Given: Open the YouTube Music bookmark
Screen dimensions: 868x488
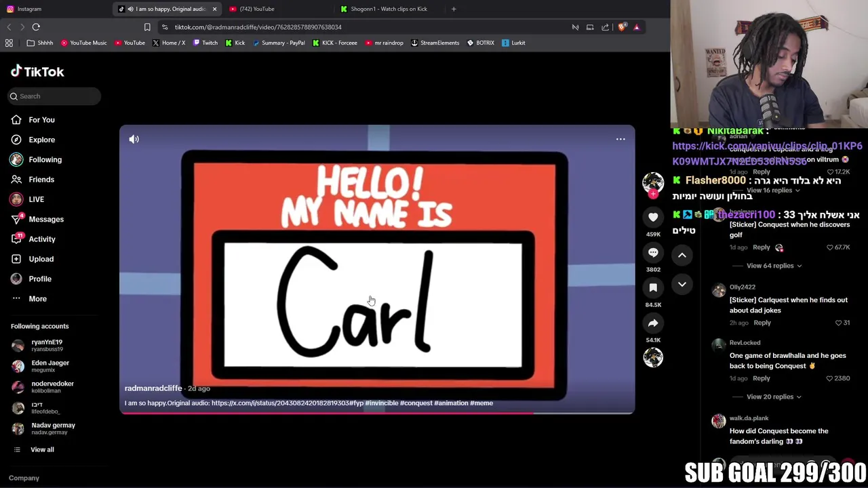Looking at the screenshot, I should coord(84,43).
